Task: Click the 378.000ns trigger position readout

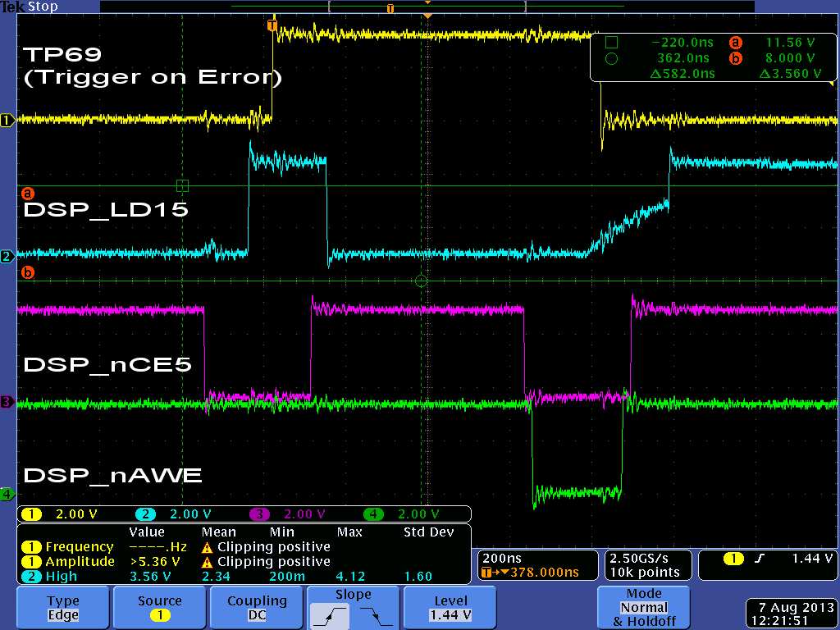Action: pyautogui.click(x=531, y=573)
